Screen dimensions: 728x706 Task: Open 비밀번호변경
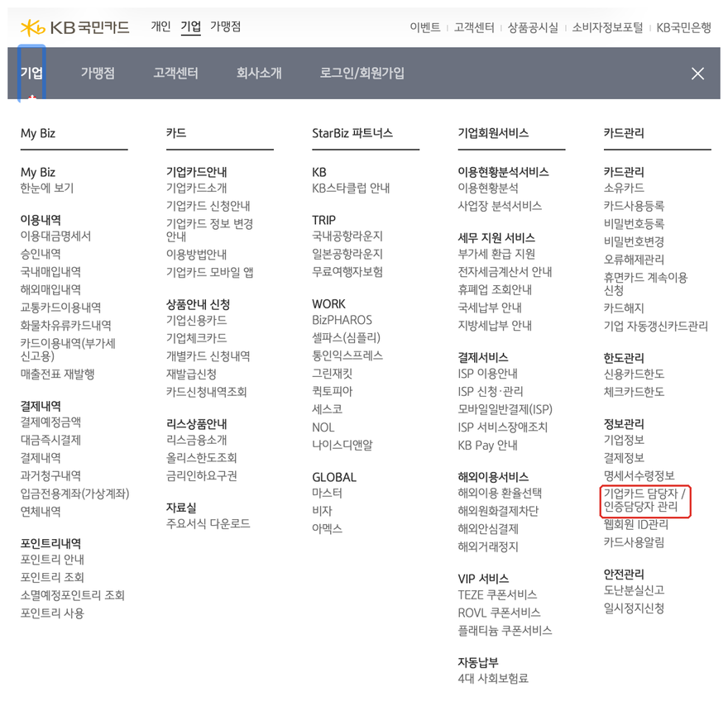coord(634,241)
